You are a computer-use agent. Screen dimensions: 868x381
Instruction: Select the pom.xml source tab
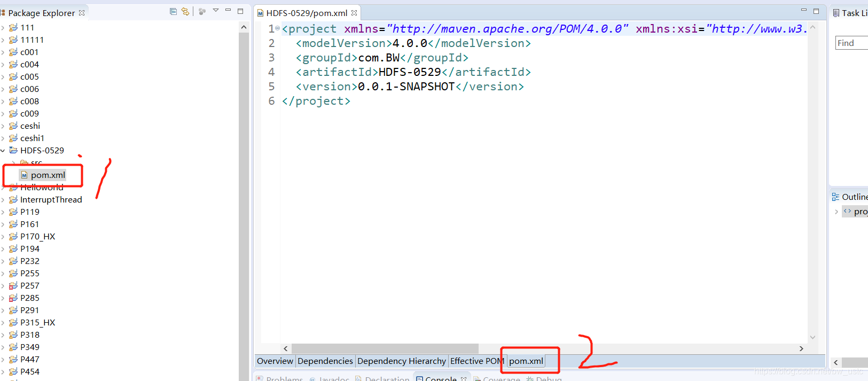[x=526, y=361]
